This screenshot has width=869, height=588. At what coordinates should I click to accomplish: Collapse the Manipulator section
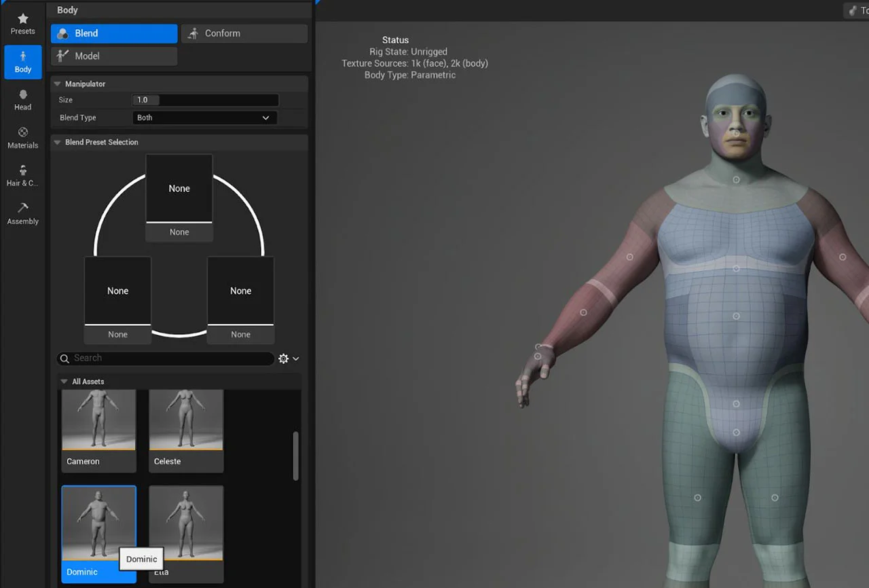point(57,84)
